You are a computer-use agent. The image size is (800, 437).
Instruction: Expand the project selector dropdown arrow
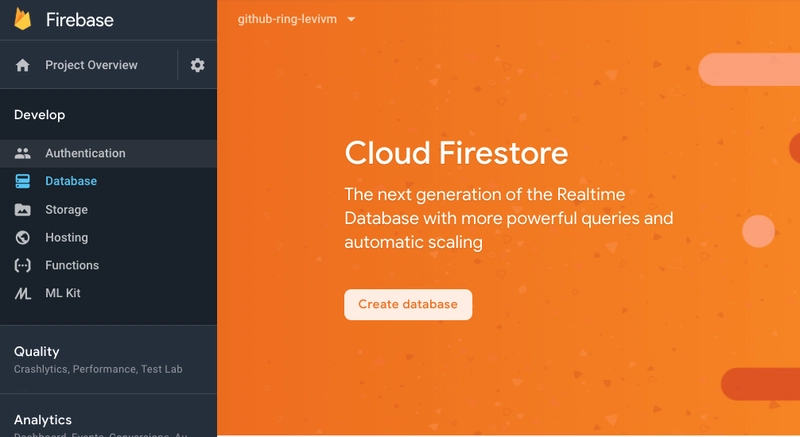coord(351,19)
